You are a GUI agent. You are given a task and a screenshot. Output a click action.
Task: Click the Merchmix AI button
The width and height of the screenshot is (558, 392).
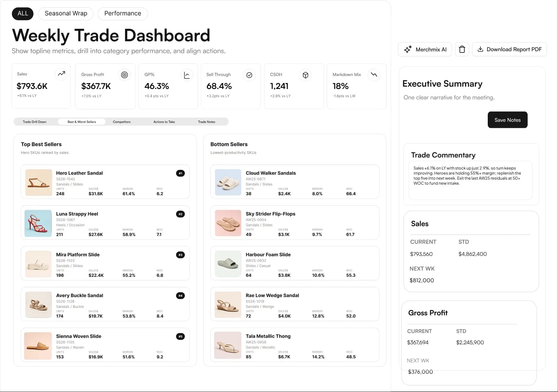tap(425, 49)
